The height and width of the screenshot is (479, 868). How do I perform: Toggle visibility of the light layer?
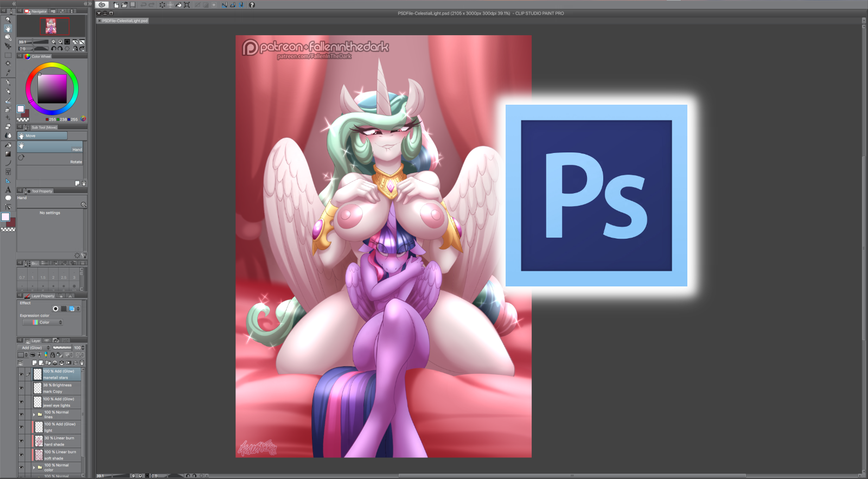21,427
